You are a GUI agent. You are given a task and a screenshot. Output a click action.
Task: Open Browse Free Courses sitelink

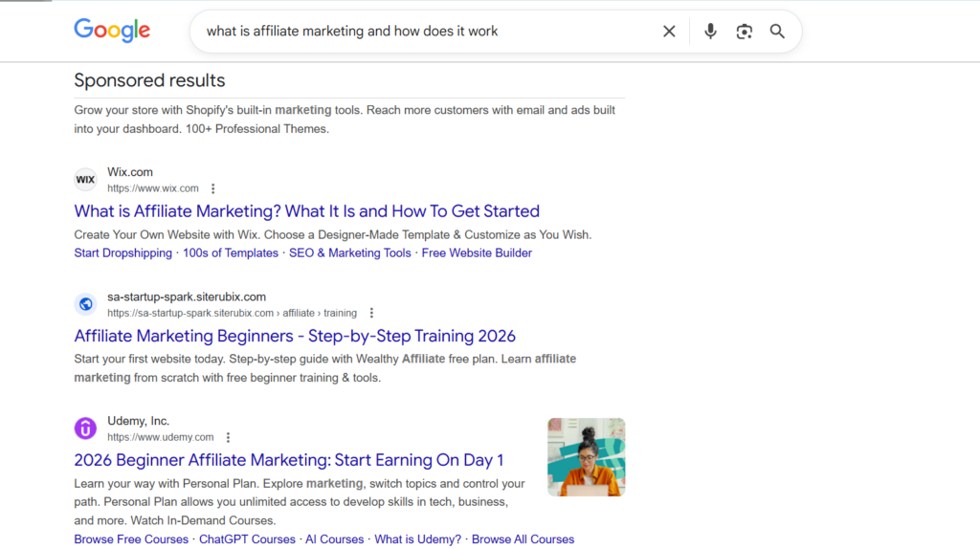tap(130, 539)
